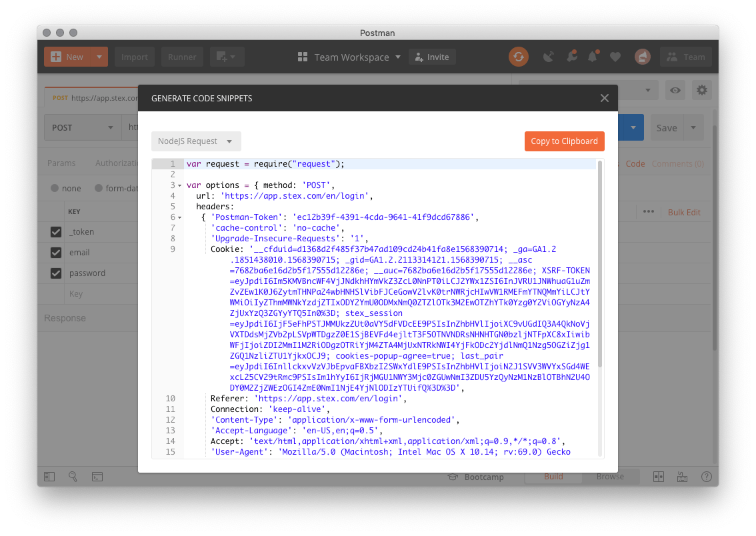The height and width of the screenshot is (536, 756).
Task: Click the 'cache-control' header line
Action: pos(277,227)
